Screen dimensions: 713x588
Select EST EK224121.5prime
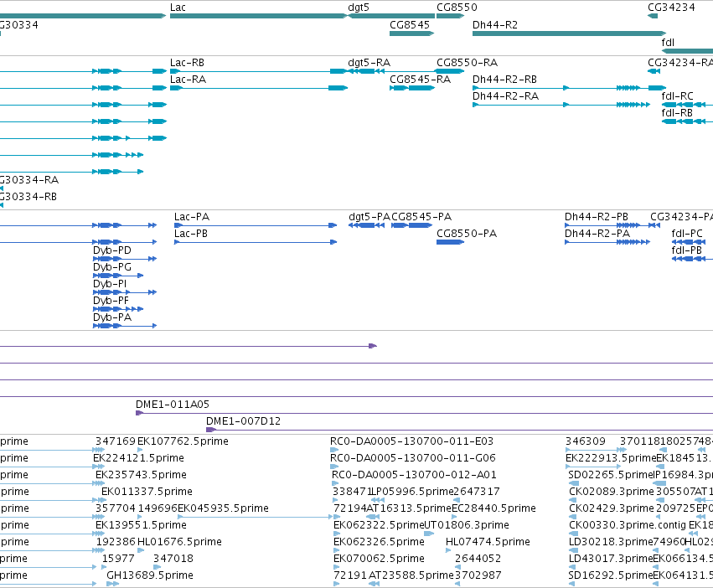(x=139, y=458)
